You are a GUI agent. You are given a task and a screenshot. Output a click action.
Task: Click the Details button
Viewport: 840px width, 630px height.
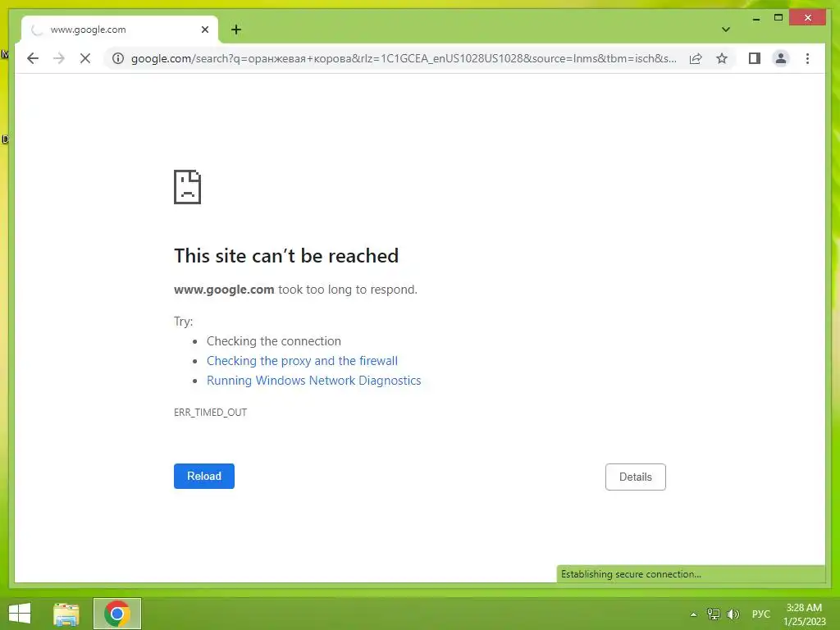pyautogui.click(x=636, y=477)
